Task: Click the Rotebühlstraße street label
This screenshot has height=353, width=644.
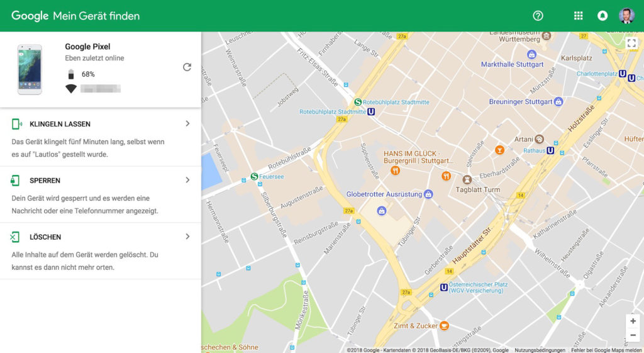Action: (289, 159)
